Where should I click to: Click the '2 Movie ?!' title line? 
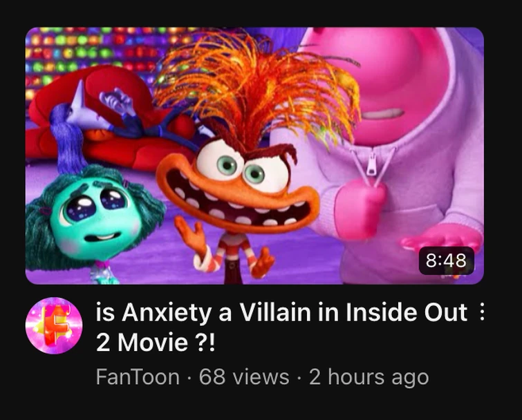coord(156,343)
